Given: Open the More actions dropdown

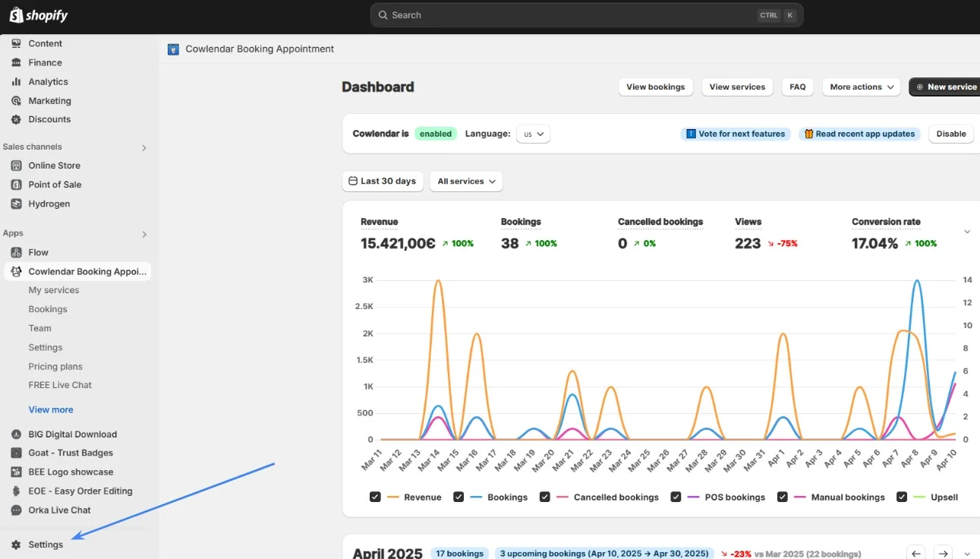Looking at the screenshot, I should coord(862,87).
